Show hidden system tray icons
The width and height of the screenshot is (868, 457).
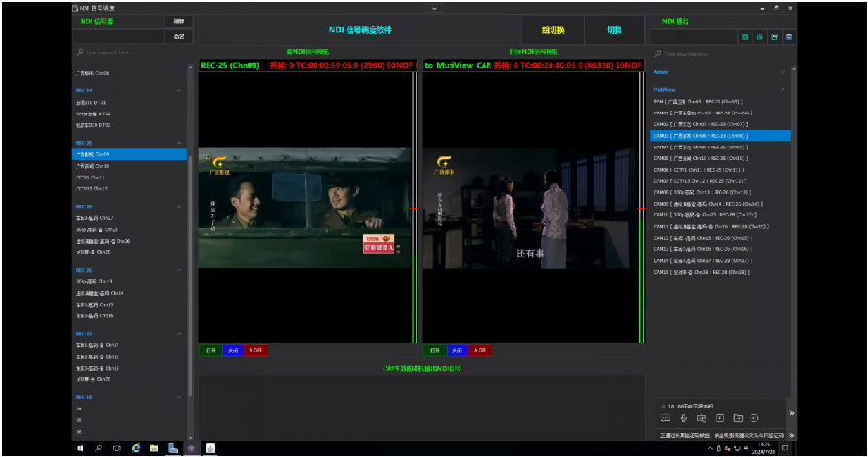click(x=711, y=448)
